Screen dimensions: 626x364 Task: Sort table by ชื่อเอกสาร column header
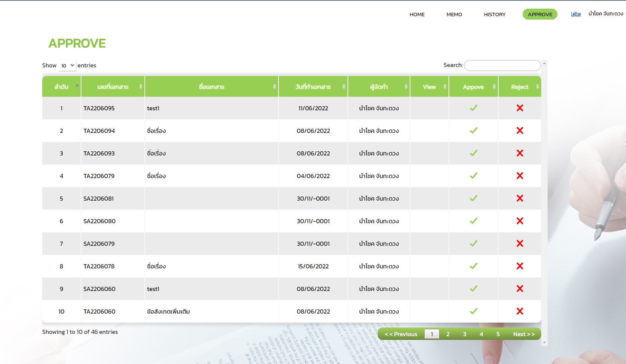point(211,87)
